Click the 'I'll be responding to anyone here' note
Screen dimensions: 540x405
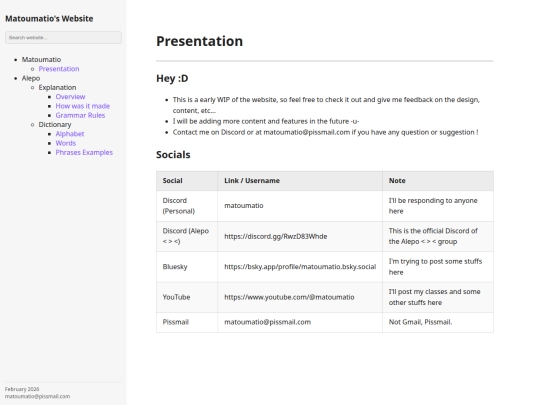click(433, 206)
